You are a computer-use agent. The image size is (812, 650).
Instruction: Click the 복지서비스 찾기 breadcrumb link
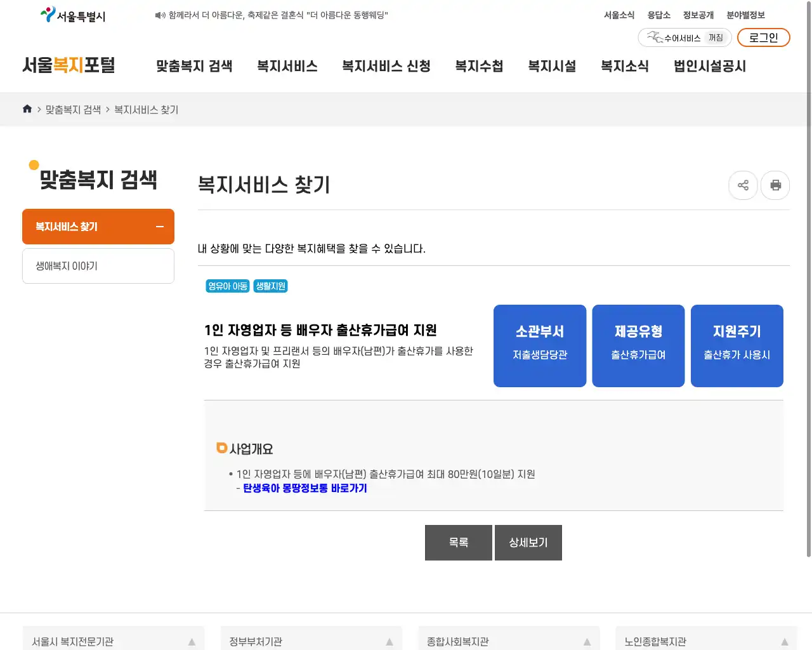[x=147, y=110]
